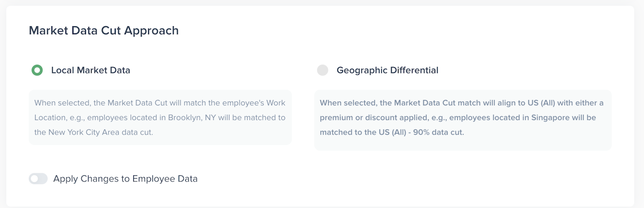
Task: Click the "Local Market Data" option label
Action: pos(91,70)
